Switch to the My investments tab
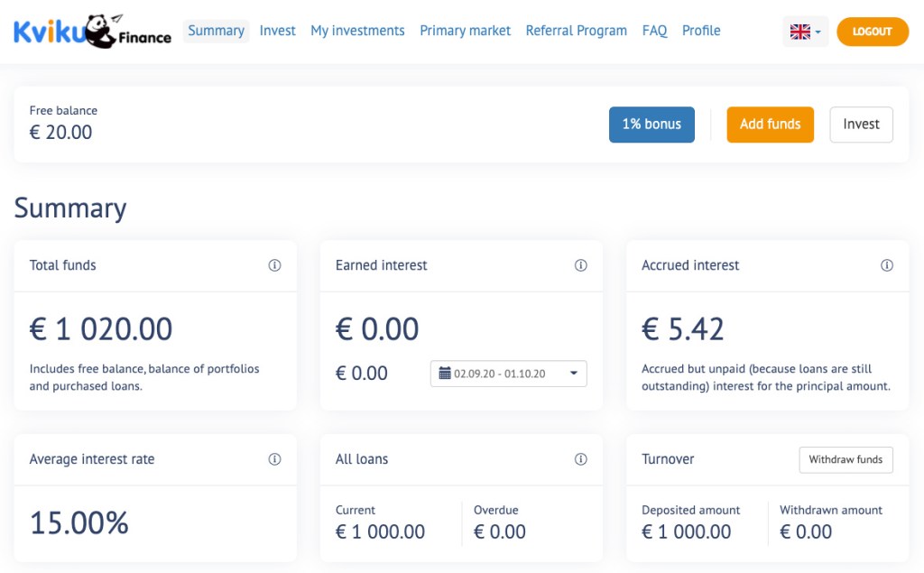The width and height of the screenshot is (924, 573). click(357, 30)
